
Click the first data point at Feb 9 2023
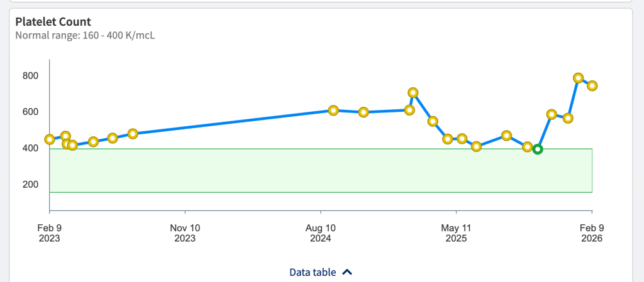[50, 139]
